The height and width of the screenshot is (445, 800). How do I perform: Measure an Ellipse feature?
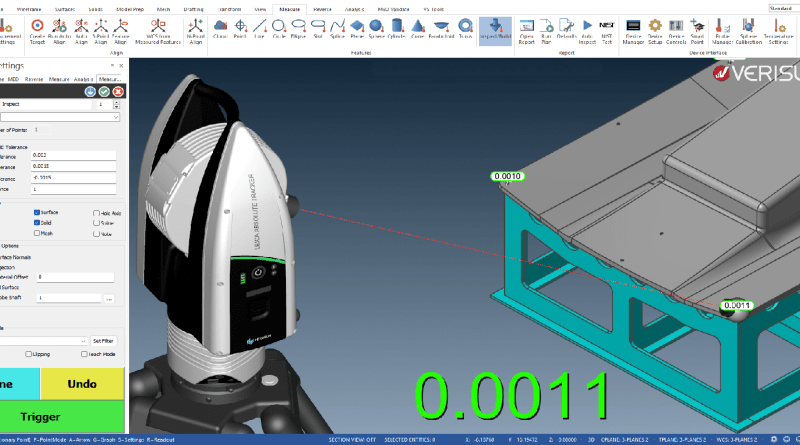tap(298, 29)
